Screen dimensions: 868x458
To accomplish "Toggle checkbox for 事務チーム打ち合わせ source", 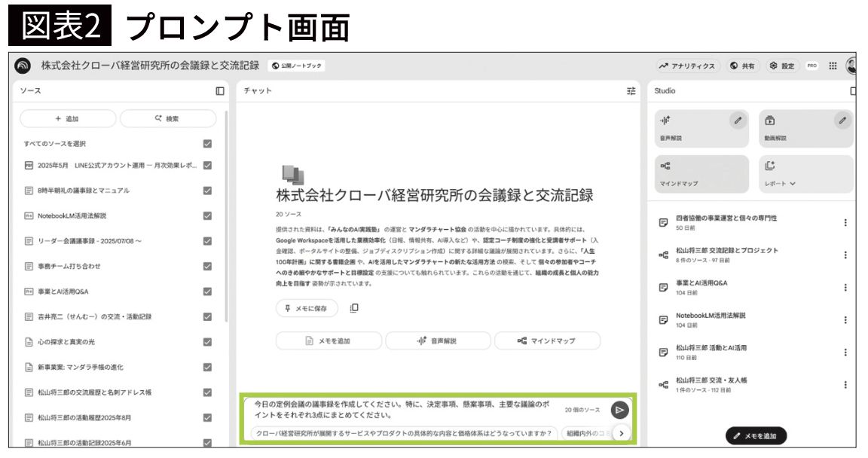I will [x=207, y=266].
